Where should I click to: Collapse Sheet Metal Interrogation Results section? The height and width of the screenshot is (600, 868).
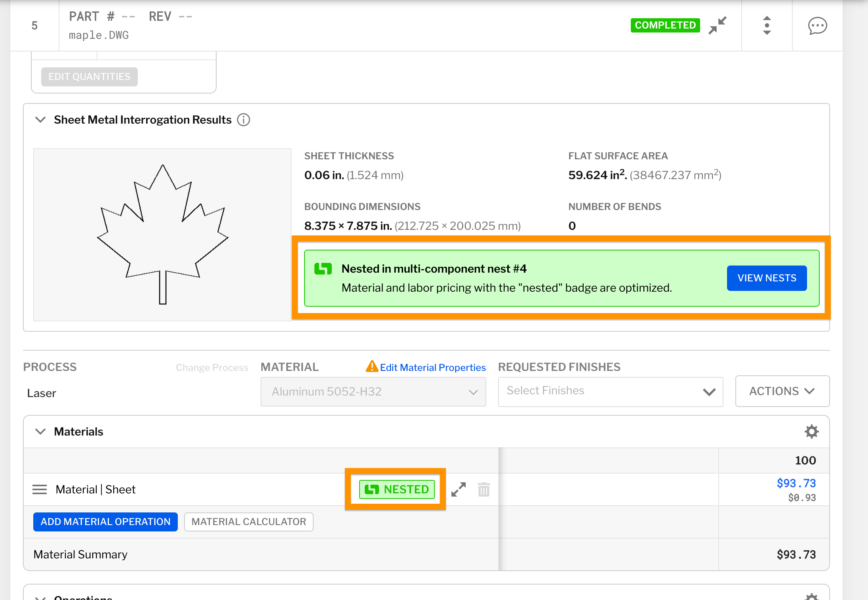pos(40,120)
